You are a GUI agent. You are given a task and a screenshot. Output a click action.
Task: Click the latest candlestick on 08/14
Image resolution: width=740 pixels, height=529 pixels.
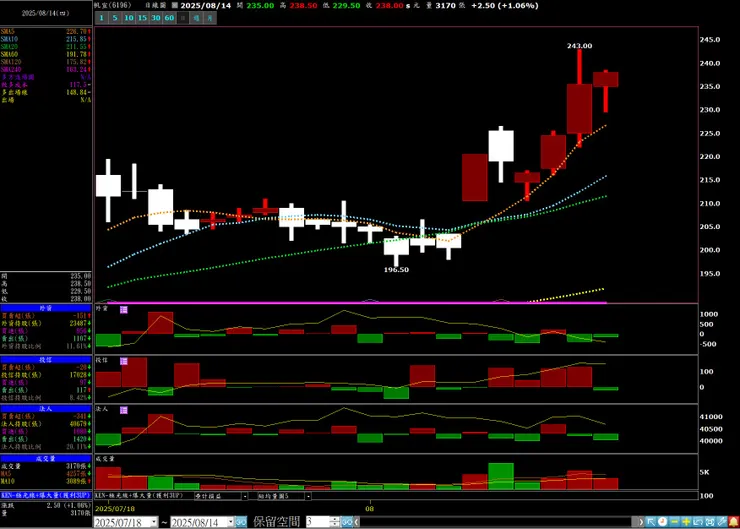[605, 79]
